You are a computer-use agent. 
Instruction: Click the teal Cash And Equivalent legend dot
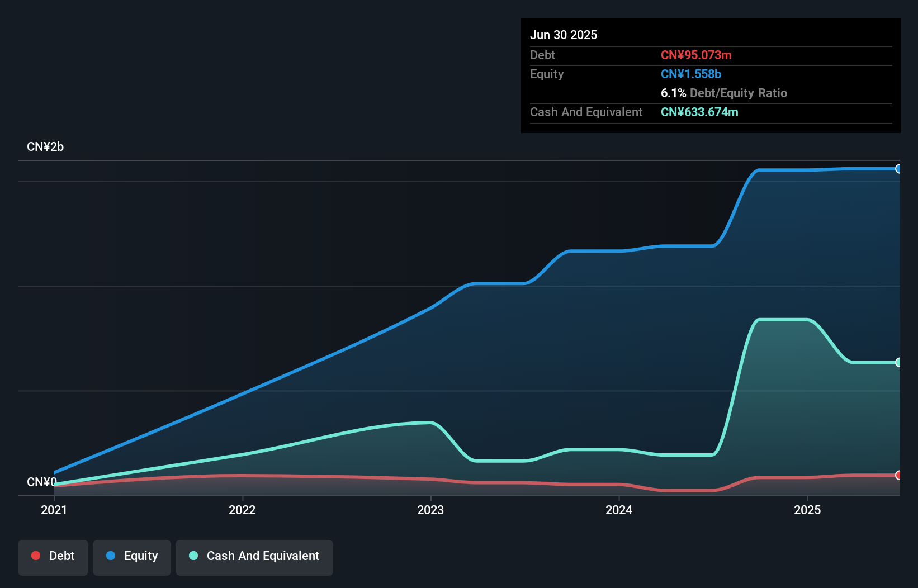click(193, 556)
